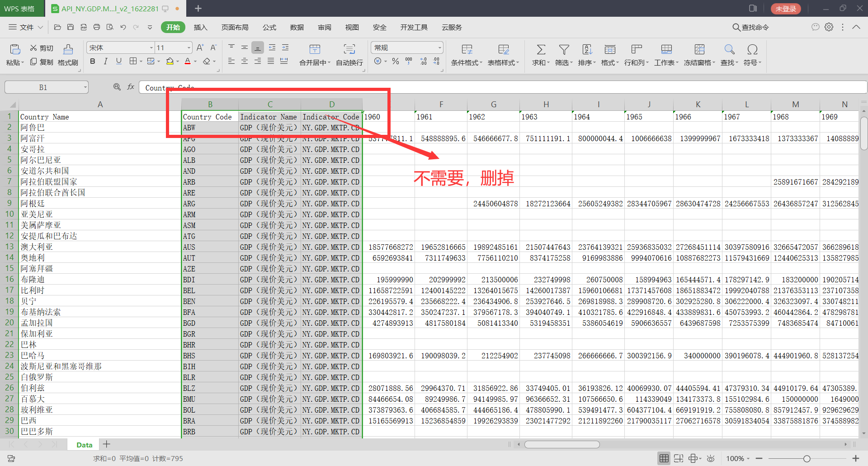Toggle bottom vertical alignment

click(x=257, y=48)
